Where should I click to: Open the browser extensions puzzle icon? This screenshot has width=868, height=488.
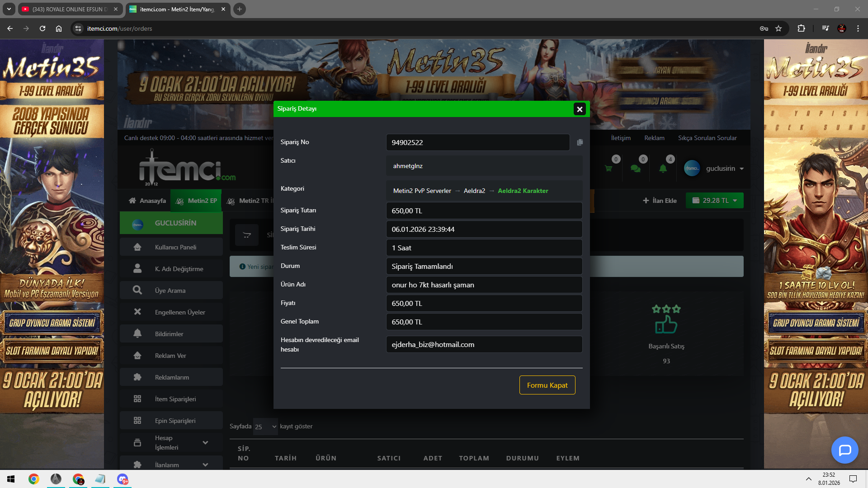(801, 28)
